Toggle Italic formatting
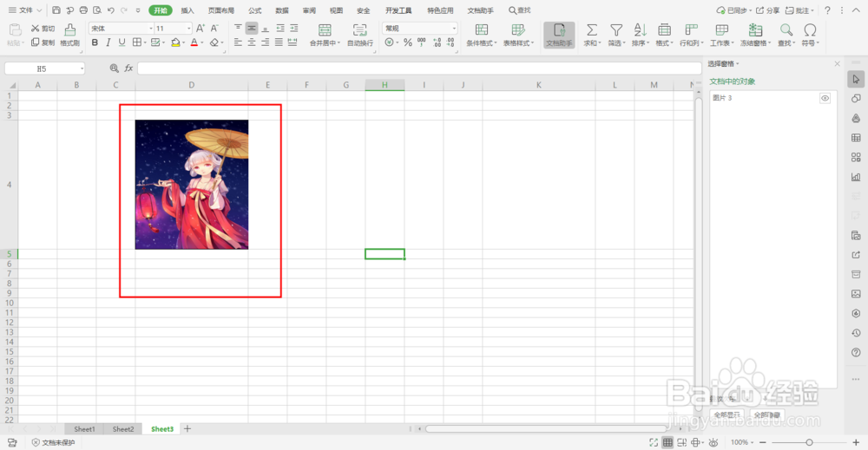The height and width of the screenshot is (450, 868). 108,42
